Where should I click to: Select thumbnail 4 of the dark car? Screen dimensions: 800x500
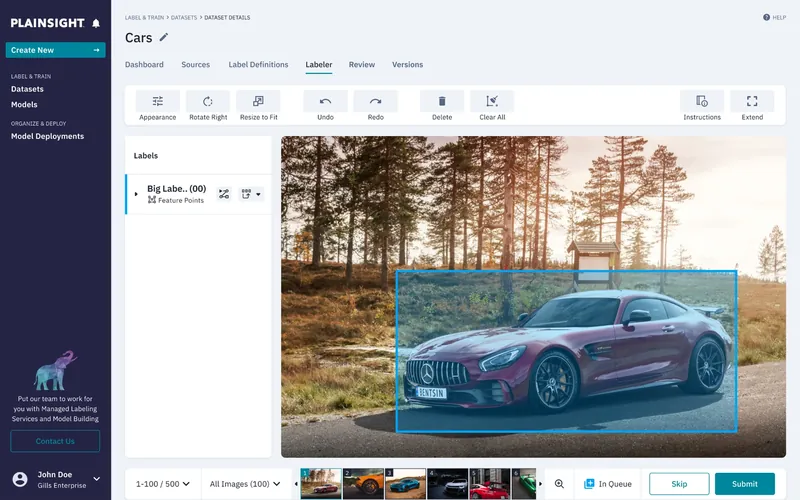(447, 484)
